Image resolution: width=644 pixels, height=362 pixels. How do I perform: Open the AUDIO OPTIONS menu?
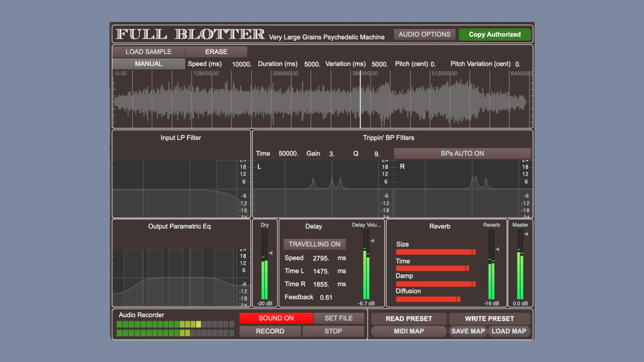pyautogui.click(x=424, y=34)
